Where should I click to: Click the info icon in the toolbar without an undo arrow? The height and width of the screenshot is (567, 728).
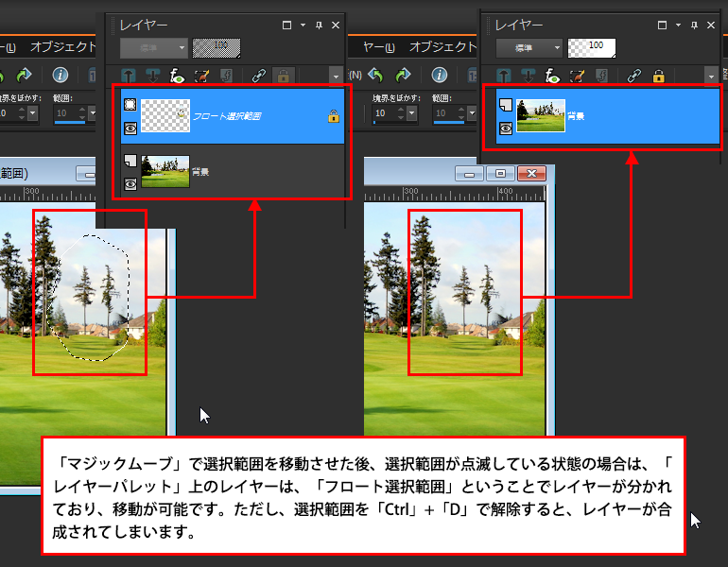(61, 75)
